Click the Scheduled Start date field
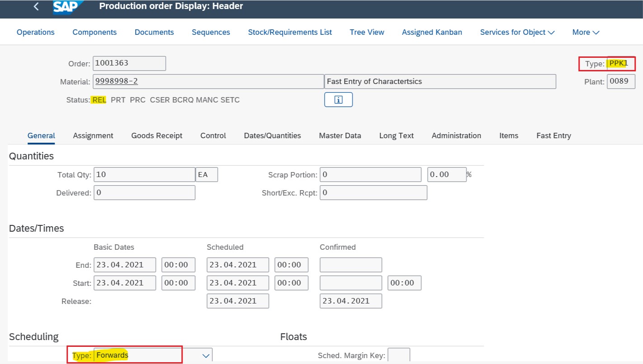This screenshot has height=364, width=643. tap(238, 283)
